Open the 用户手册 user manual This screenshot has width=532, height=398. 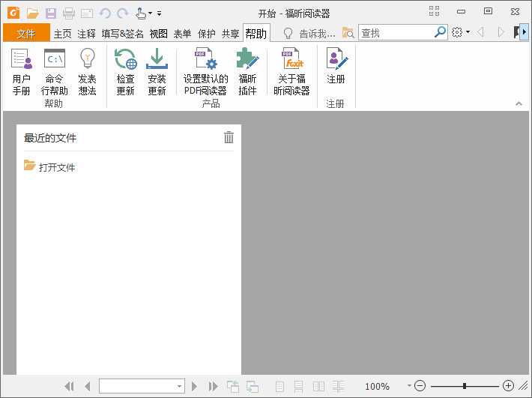tap(22, 72)
